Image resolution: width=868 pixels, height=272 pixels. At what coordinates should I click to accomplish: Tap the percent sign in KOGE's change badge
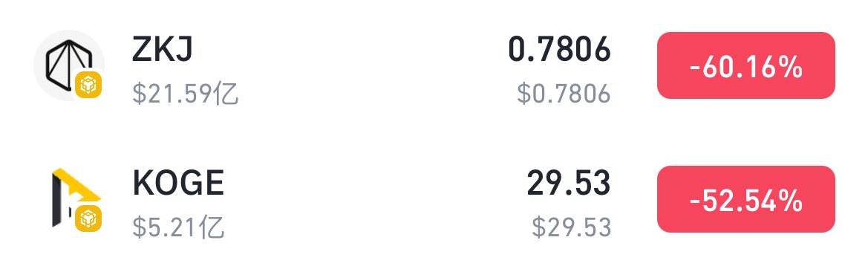(791, 201)
